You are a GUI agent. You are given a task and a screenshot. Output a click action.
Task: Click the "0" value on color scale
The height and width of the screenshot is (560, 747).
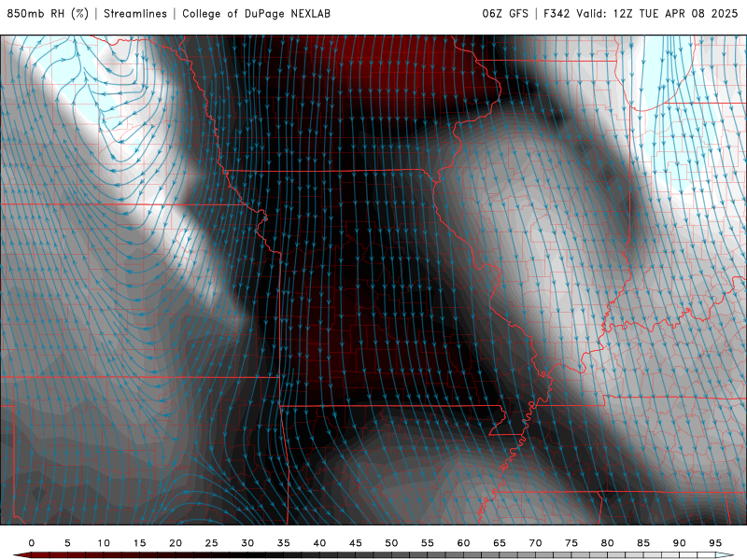pos(32,543)
